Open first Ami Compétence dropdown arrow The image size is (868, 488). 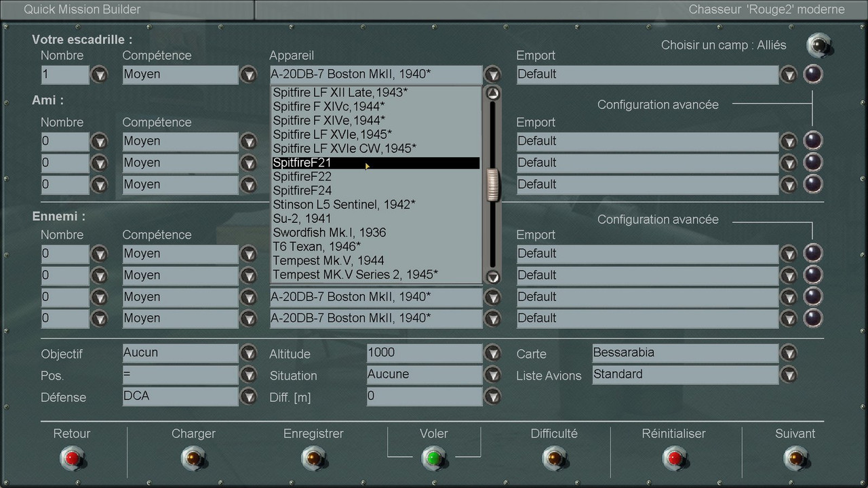[249, 142]
